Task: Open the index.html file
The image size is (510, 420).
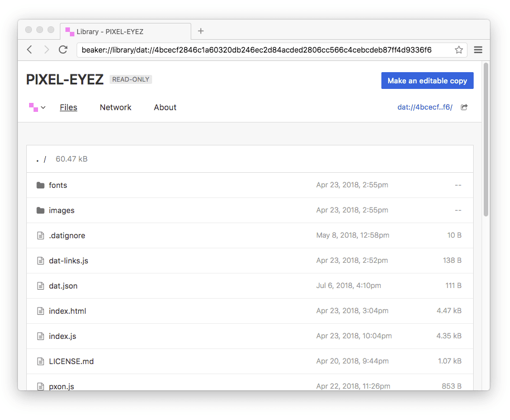Action: pos(67,311)
